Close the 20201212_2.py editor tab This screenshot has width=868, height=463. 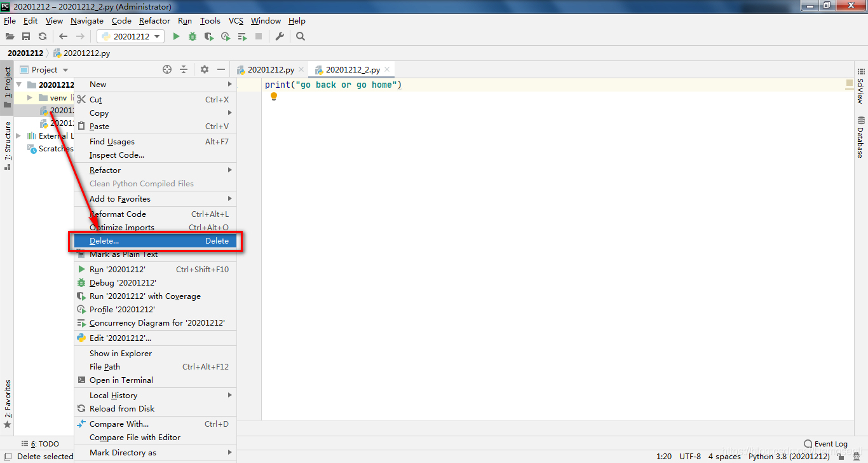(x=386, y=70)
